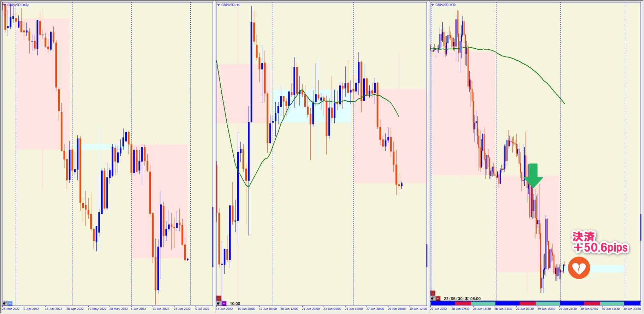Click the bomb icon in the Daily chart

pos(5,303)
